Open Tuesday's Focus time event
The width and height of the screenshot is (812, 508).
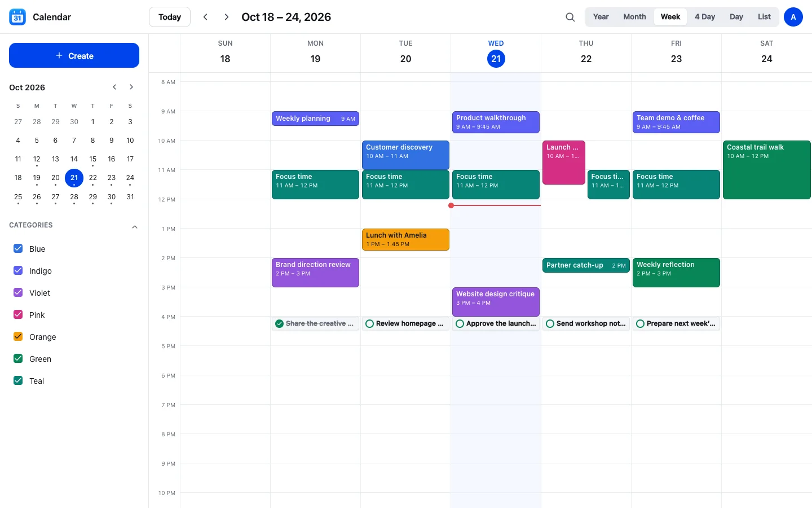(405, 185)
